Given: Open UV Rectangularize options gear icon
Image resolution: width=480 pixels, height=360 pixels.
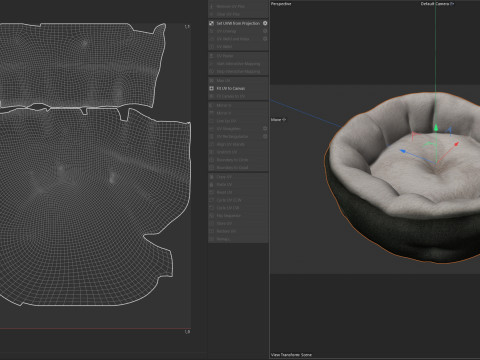Looking at the screenshot, I should pyautogui.click(x=265, y=136).
